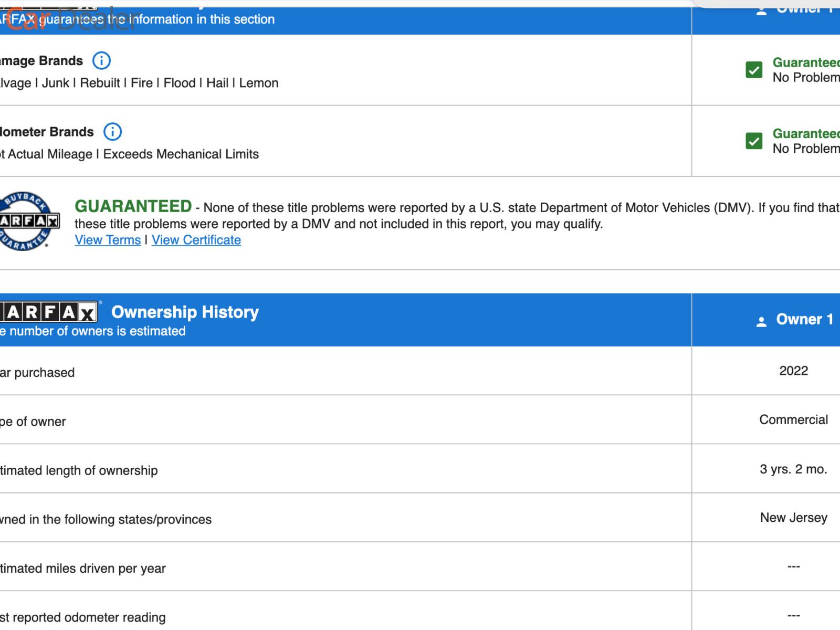The image size is (840, 630).
Task: Click the Ownership History section heading
Action: 185,312
